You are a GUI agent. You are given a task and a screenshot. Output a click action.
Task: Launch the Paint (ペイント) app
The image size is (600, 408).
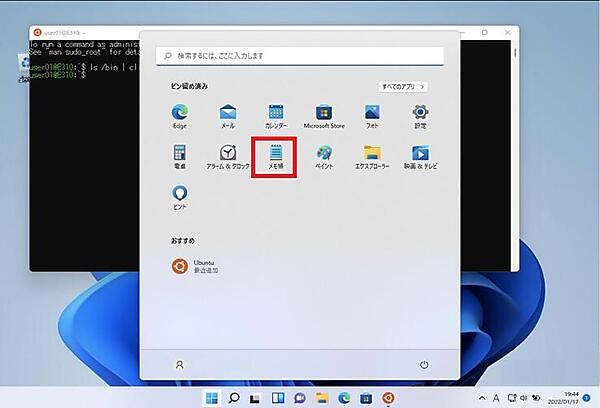324,157
